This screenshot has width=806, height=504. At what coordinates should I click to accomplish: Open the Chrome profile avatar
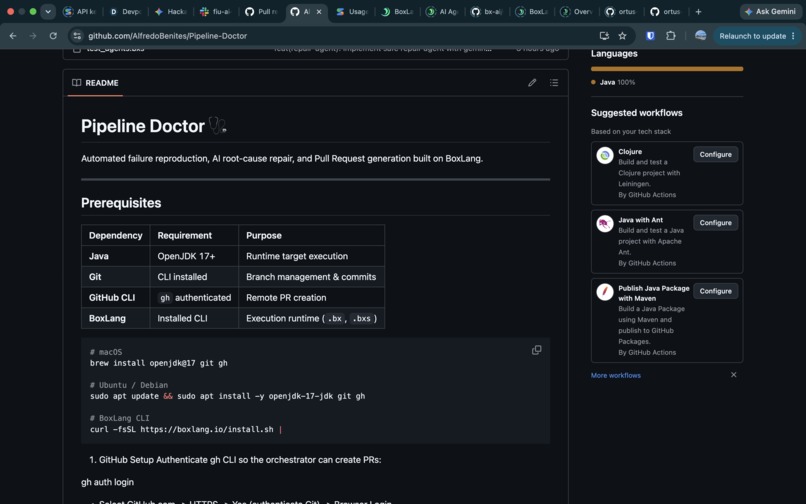pyautogui.click(x=700, y=35)
